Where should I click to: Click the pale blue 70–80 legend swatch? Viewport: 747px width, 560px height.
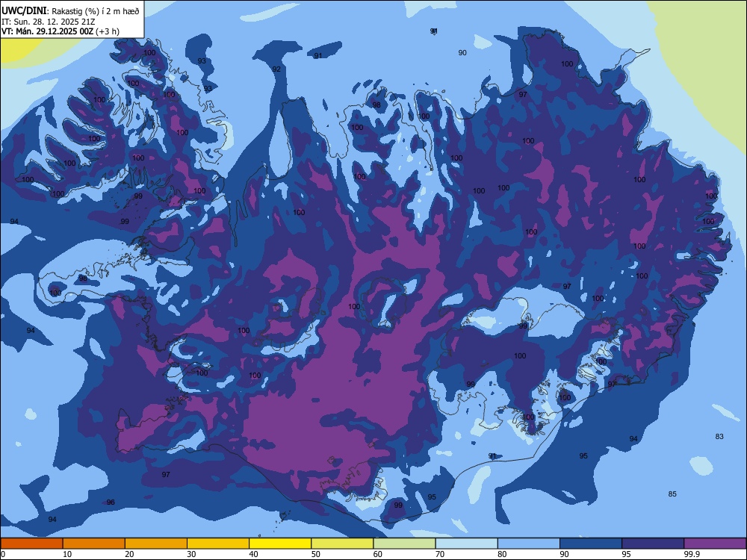[x=466, y=544]
